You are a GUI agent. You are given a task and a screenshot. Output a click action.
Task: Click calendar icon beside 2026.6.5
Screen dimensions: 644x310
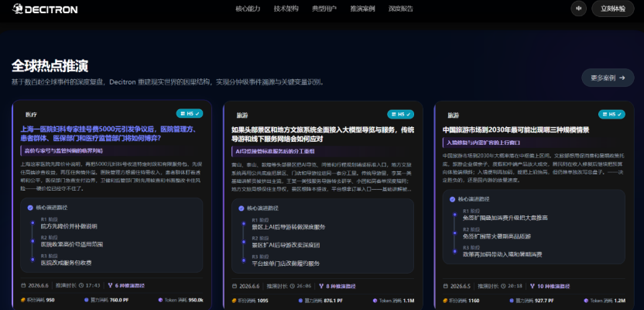pyautogui.click(x=445, y=286)
